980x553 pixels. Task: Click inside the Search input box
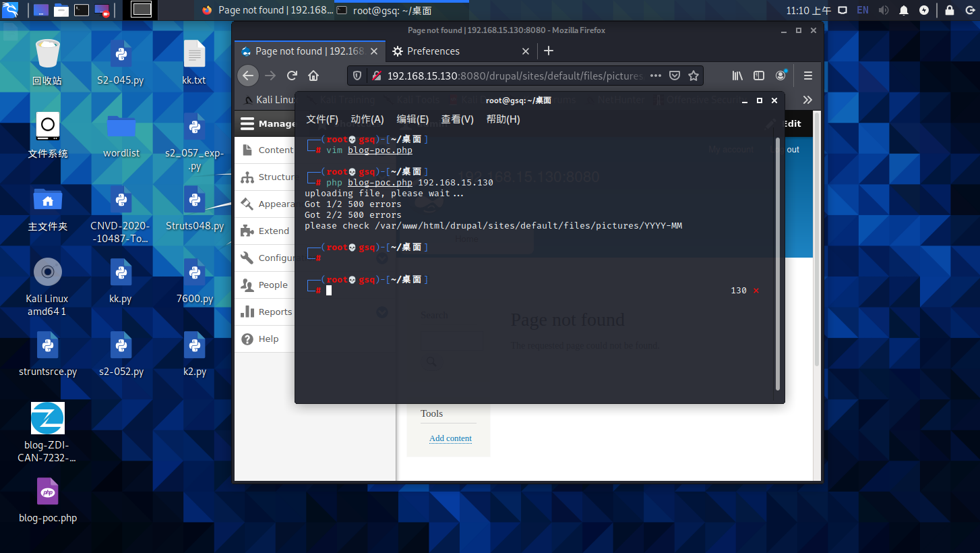pos(452,341)
